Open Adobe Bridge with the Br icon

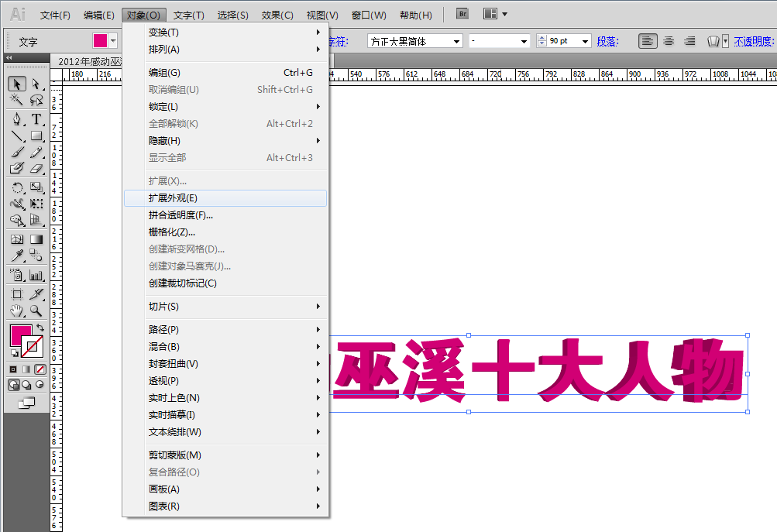(462, 14)
